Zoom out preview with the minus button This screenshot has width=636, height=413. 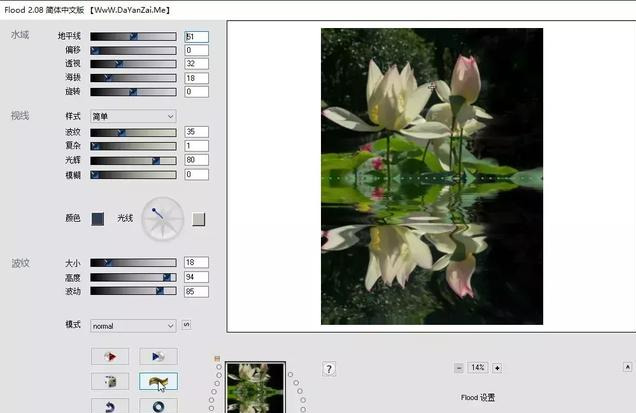click(459, 368)
